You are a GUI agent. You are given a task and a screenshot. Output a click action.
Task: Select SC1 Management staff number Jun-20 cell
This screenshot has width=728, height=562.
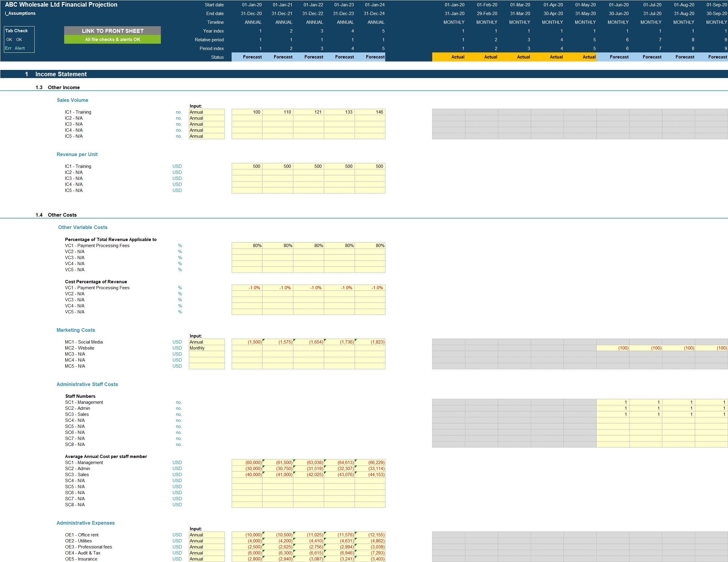613,402
